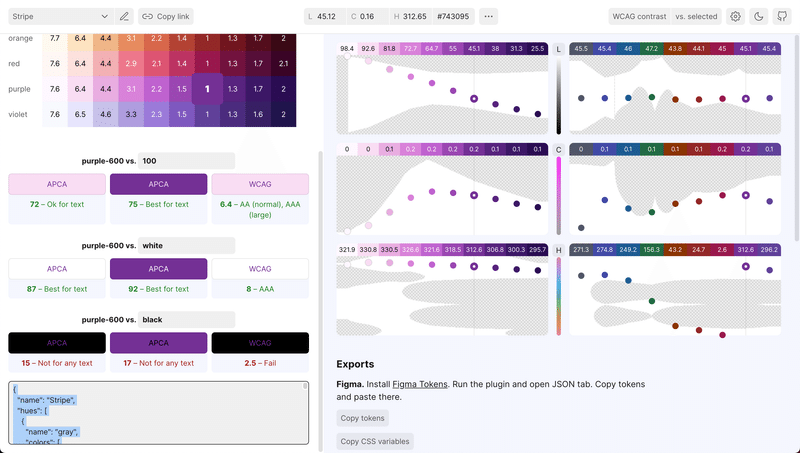Edit the L lightness value 45.12

click(x=325, y=16)
